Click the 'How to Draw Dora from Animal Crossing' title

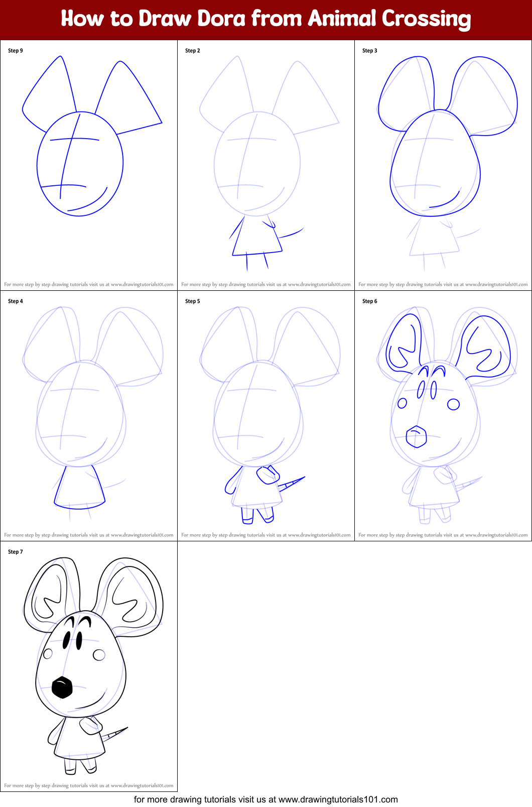tap(266, 19)
